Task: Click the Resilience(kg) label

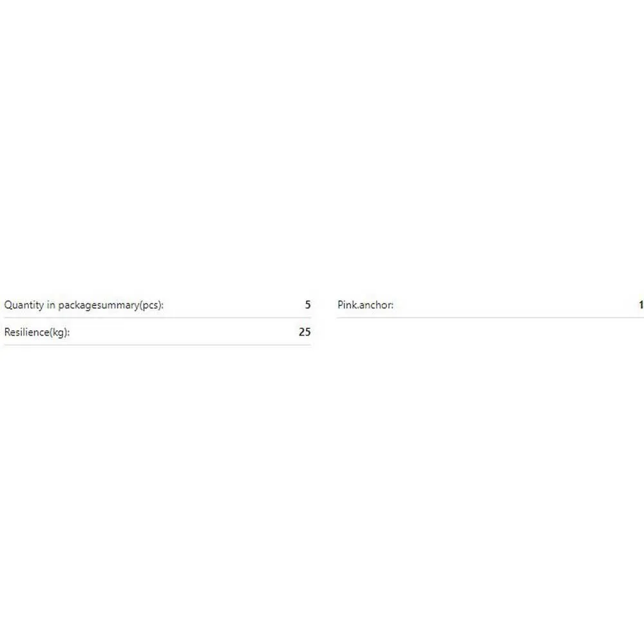Action: click(37, 332)
